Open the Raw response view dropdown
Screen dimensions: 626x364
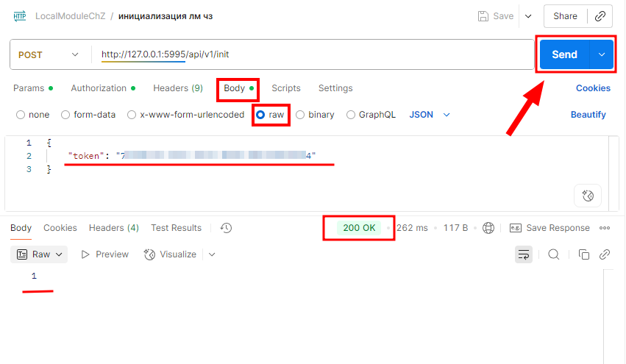pyautogui.click(x=41, y=254)
